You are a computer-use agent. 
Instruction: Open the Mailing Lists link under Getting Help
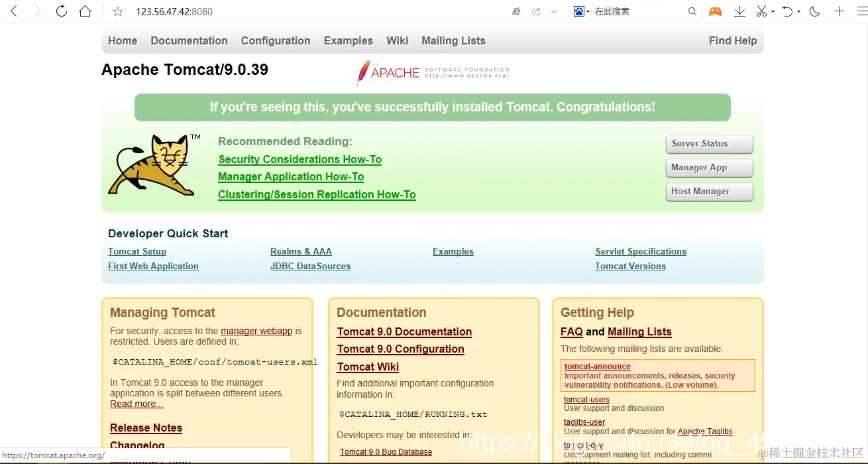tap(639, 331)
